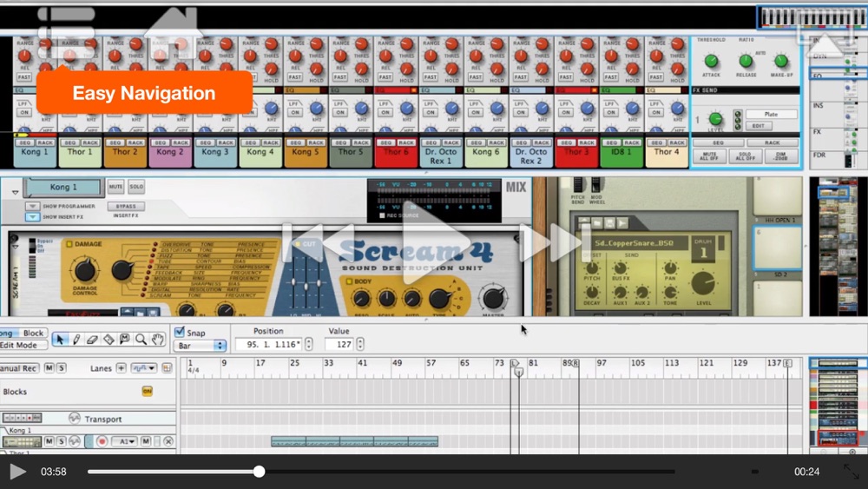Screen dimensions: 868x489
Task: Select the Mute tool in sequencer toolbar
Action: point(124,339)
